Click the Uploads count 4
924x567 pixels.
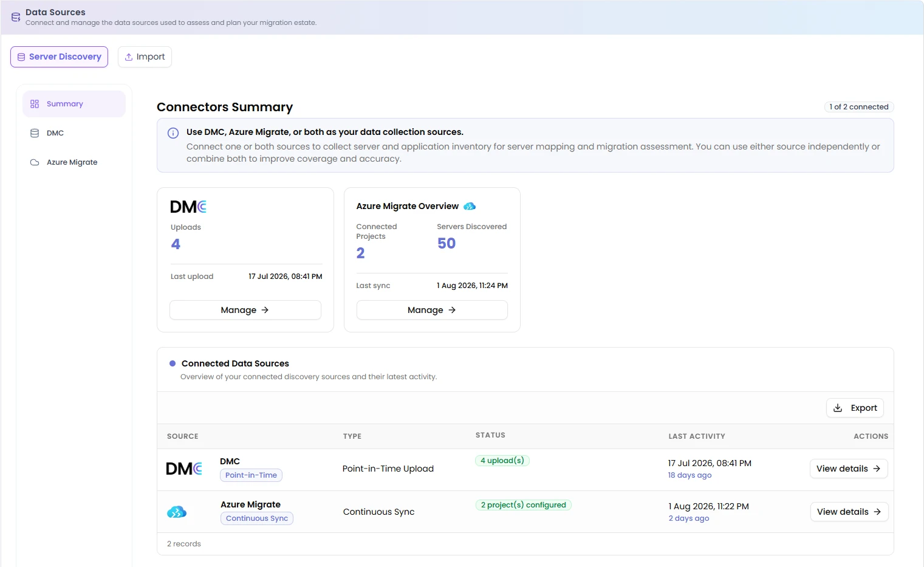point(176,244)
